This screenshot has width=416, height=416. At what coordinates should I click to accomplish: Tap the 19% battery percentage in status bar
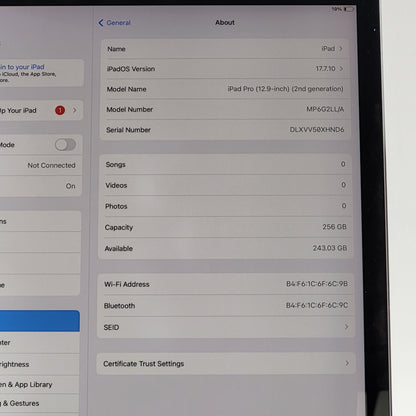pyautogui.click(x=337, y=9)
